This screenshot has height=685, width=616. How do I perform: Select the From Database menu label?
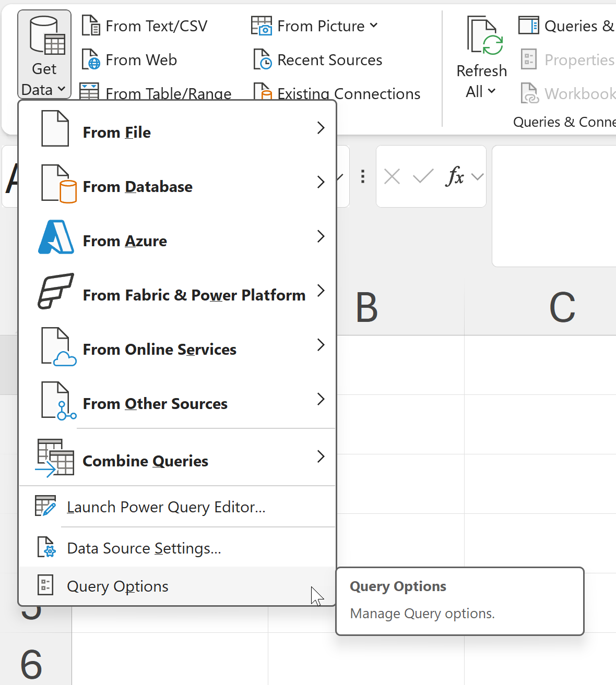138,187
